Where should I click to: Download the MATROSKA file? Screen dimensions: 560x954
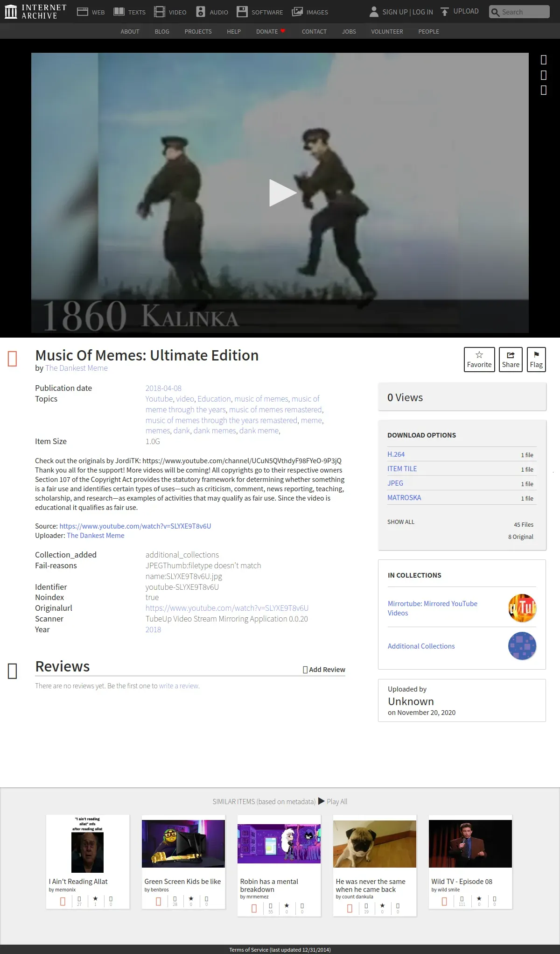pos(404,497)
